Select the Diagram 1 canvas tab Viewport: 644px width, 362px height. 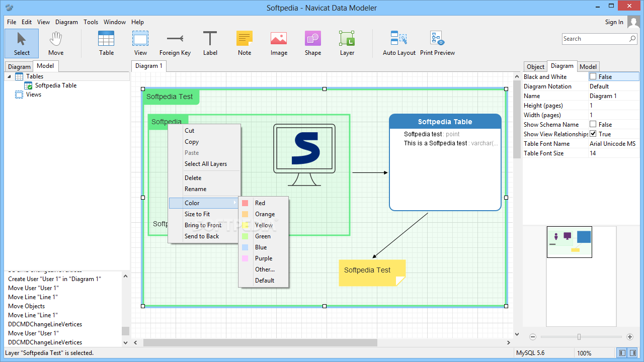click(x=149, y=66)
